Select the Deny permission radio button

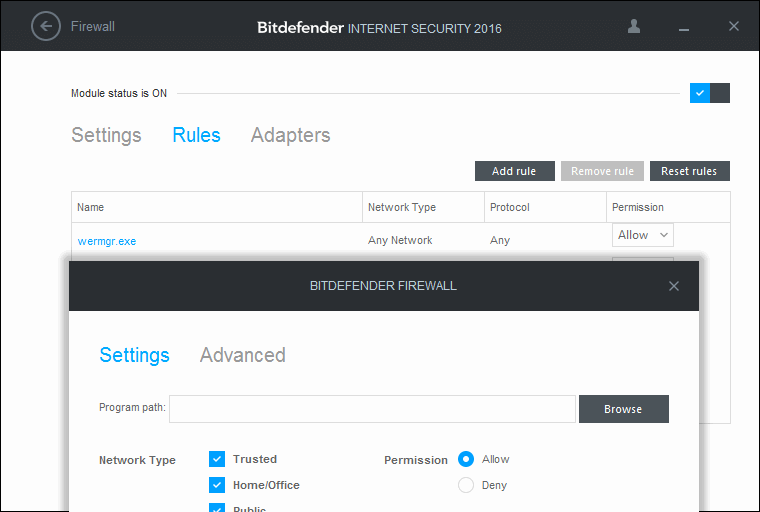coord(466,485)
